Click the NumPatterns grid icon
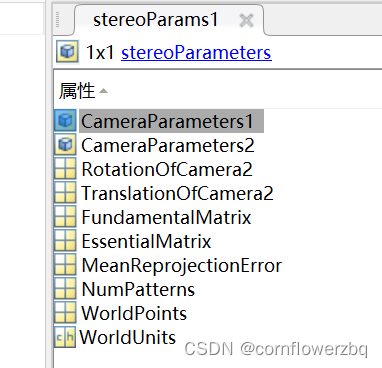 [x=65, y=289]
